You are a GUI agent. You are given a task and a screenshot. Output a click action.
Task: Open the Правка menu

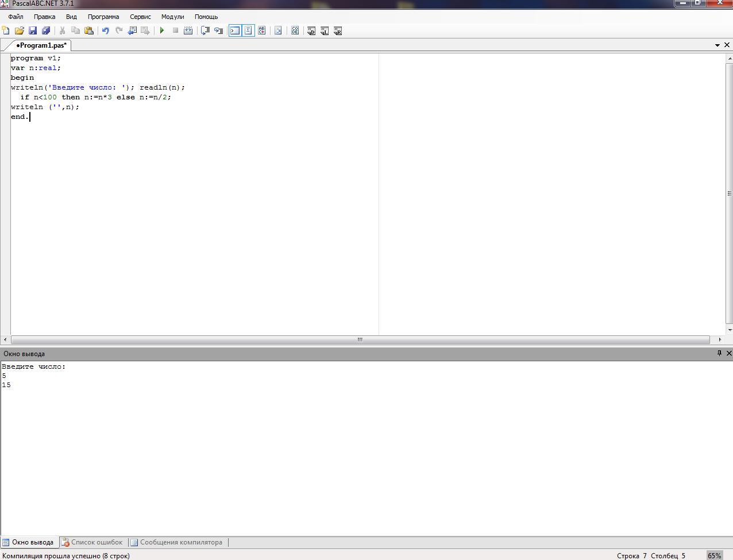[44, 17]
